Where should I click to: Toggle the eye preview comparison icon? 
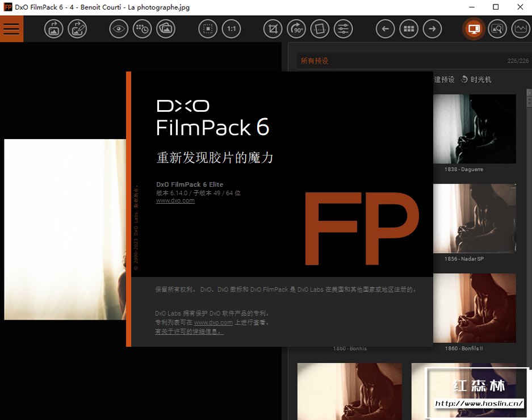pyautogui.click(x=119, y=29)
